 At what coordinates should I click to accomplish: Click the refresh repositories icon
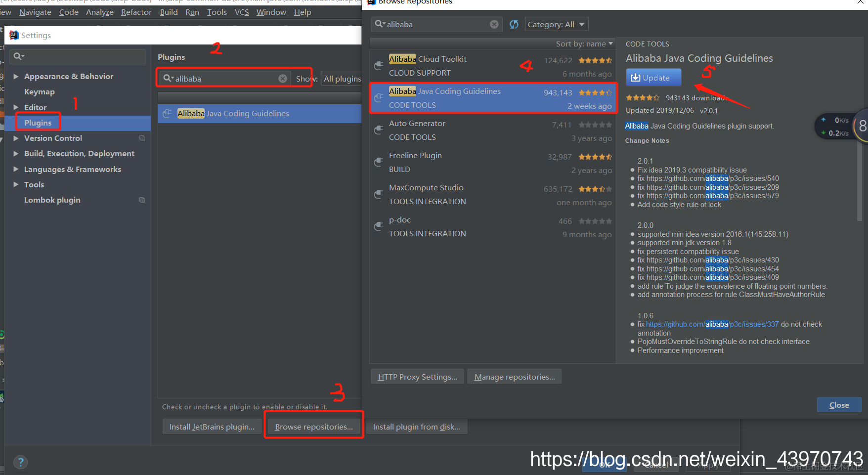514,24
